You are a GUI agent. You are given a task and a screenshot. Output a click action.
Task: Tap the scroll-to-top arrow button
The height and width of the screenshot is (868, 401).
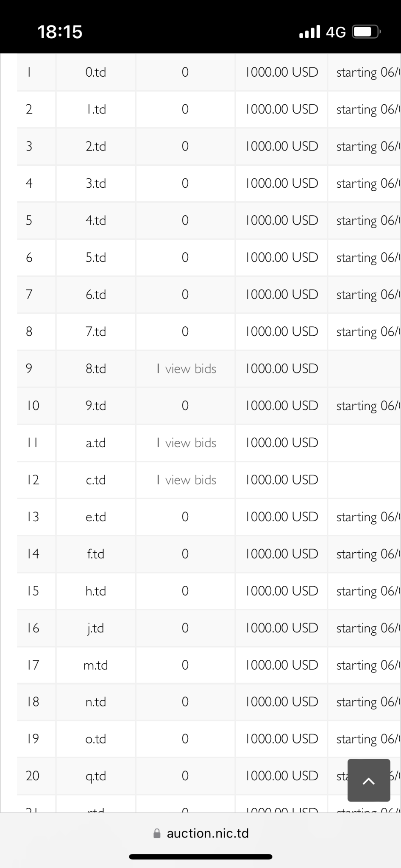[x=368, y=780]
